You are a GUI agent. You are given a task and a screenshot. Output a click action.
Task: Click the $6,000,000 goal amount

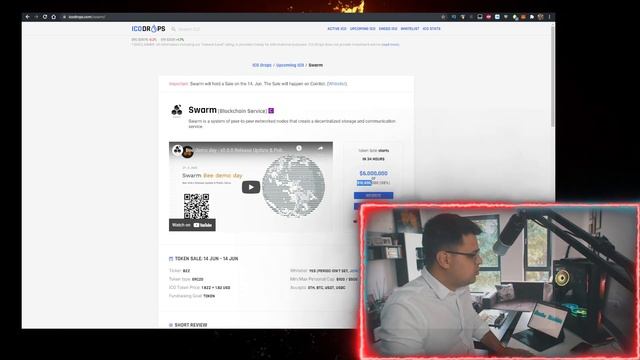click(373, 173)
